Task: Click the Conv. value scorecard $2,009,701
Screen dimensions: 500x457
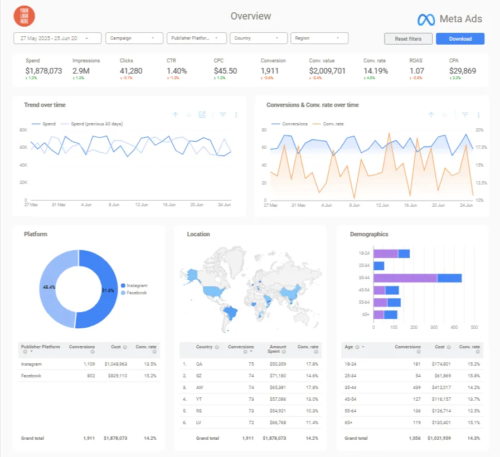Action: [327, 71]
